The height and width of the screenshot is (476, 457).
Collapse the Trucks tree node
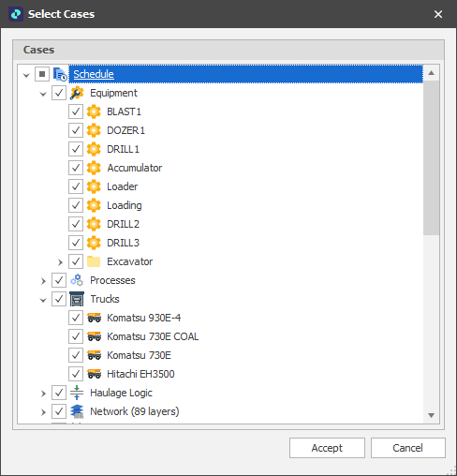43,300
